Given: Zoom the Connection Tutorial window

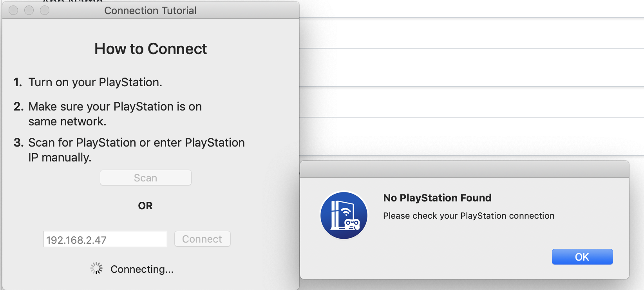Looking at the screenshot, I should [x=45, y=10].
